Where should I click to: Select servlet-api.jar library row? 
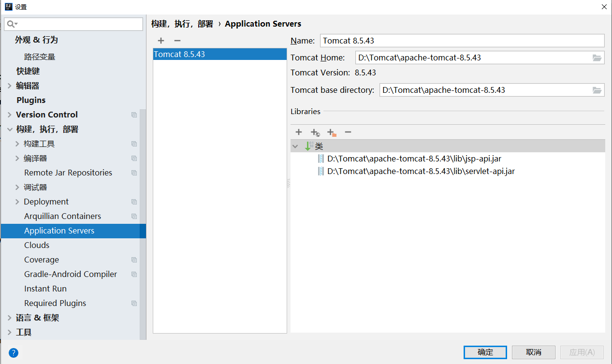click(448, 171)
